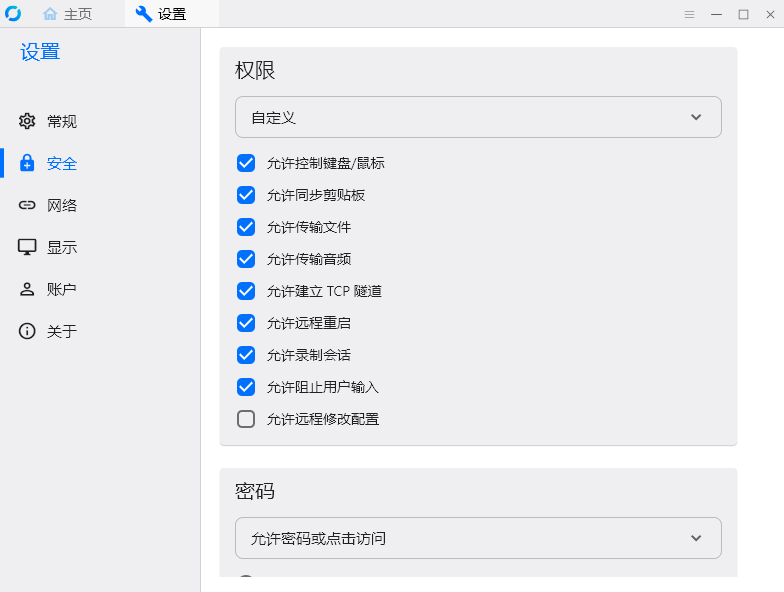Click the wrench icon on 设置 tab
This screenshot has height=592, width=784.
point(144,14)
